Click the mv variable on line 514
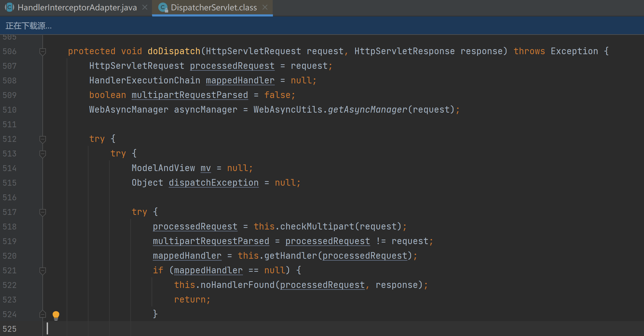 point(206,168)
